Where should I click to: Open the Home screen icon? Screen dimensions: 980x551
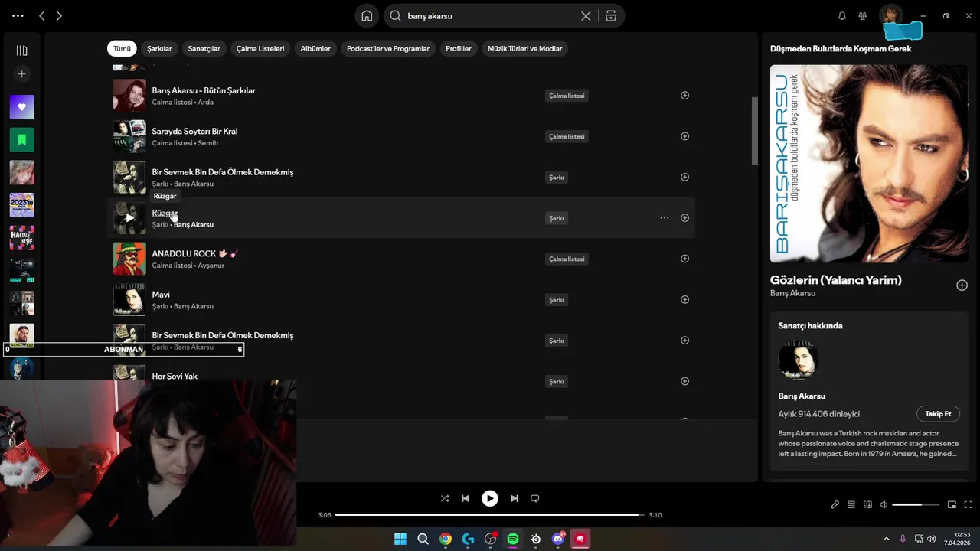pos(367,15)
